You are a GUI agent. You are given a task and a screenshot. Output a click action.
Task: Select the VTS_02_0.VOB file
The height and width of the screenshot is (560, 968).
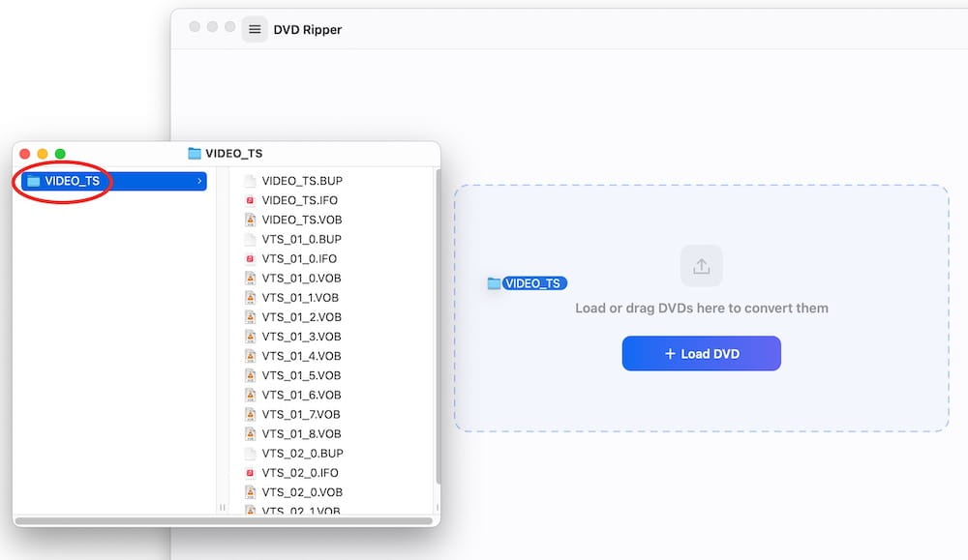302,492
